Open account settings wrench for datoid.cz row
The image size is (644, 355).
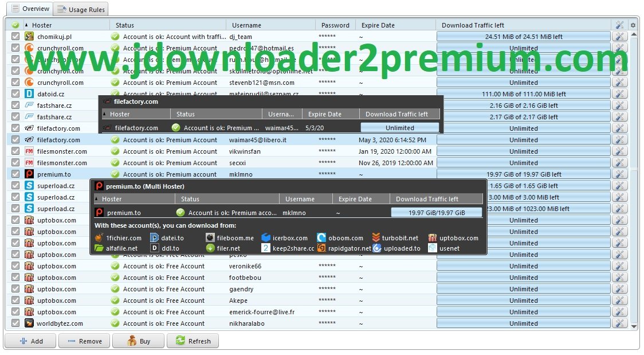(619, 93)
